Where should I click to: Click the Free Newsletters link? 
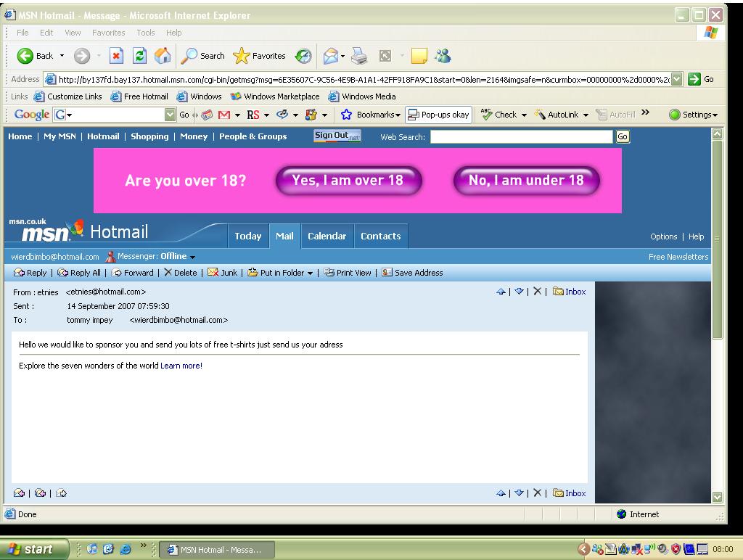coord(678,257)
